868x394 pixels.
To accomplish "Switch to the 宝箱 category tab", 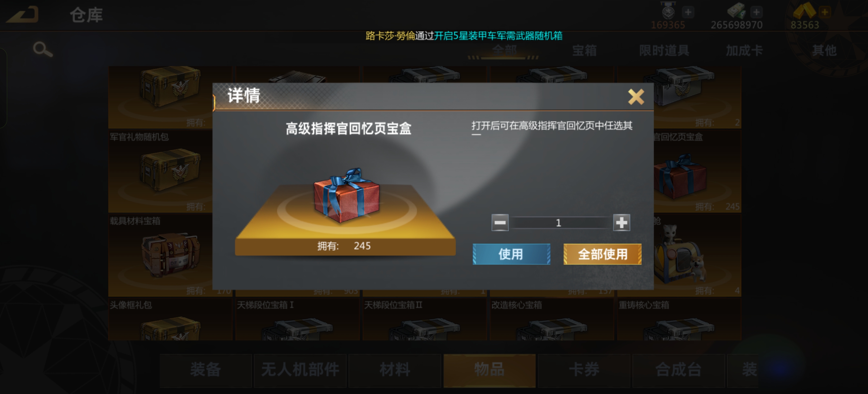I will click(x=584, y=50).
